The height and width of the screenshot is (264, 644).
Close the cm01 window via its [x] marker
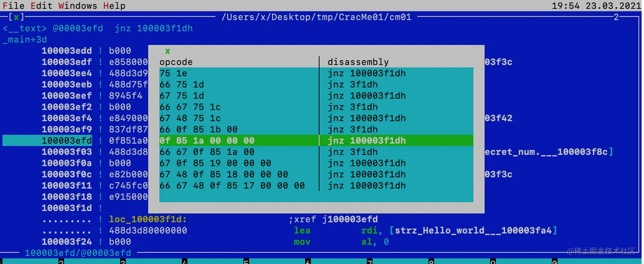[16, 17]
